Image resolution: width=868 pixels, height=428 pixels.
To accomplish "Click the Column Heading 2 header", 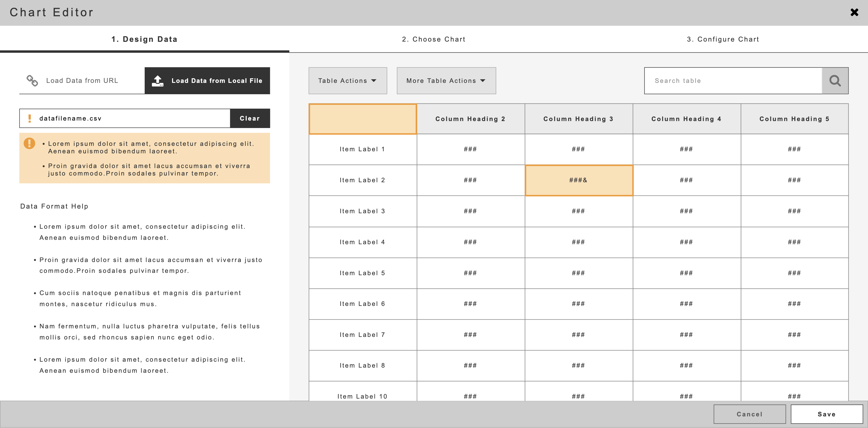I will 470,119.
